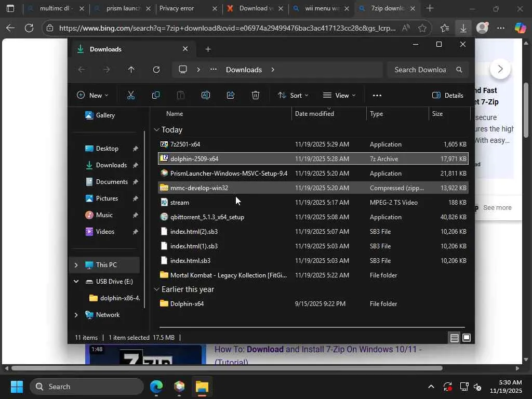Select the qbittorrent_5.1.3_x64_setup file
Viewport: 532px width, 399px height.
313,217
